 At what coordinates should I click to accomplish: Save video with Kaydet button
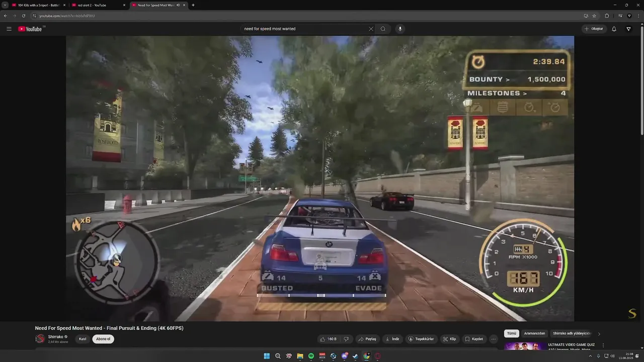(x=474, y=339)
